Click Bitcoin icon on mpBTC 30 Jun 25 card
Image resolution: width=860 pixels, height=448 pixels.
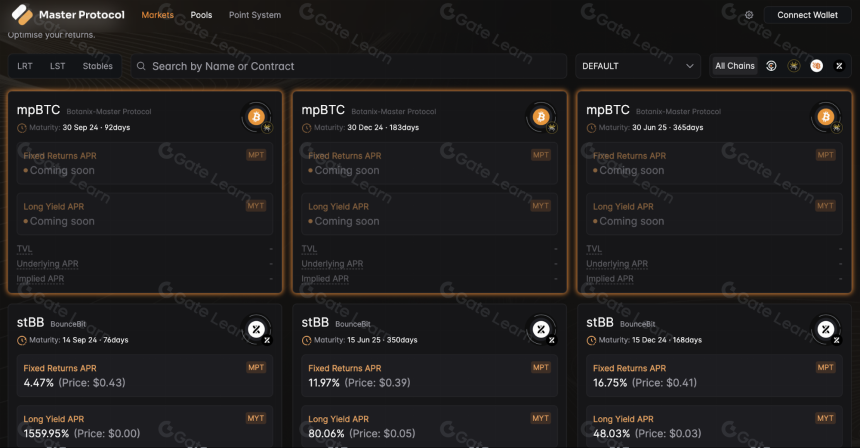pos(825,116)
